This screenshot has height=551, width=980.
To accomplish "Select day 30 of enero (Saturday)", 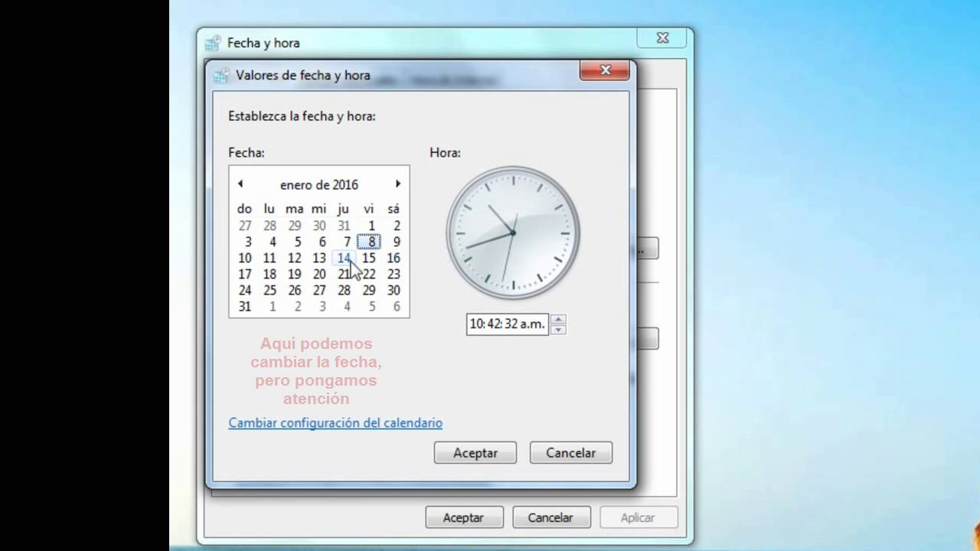I will (x=394, y=290).
